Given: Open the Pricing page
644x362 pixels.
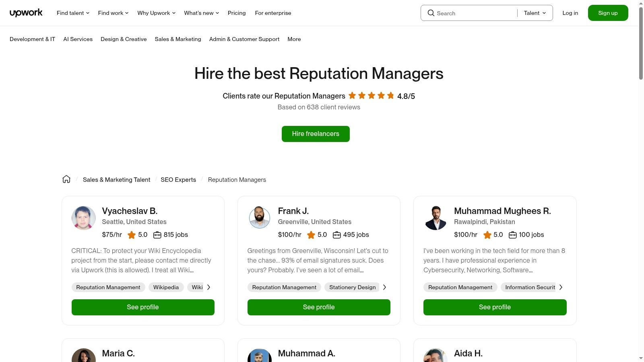Looking at the screenshot, I should (x=237, y=13).
